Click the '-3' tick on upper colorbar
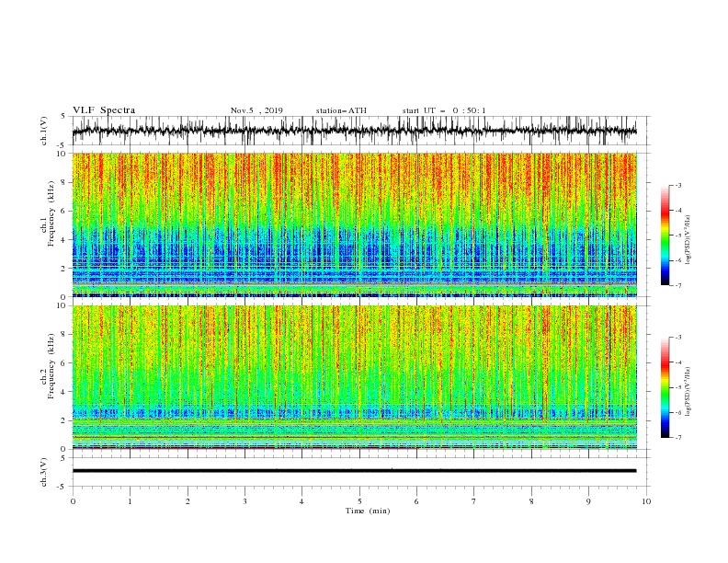Image resolution: width=728 pixels, height=563 pixels. pos(677,186)
